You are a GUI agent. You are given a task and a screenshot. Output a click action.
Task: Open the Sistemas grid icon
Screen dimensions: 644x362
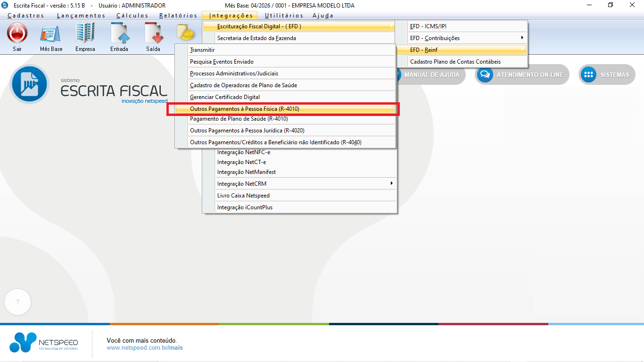click(588, 75)
